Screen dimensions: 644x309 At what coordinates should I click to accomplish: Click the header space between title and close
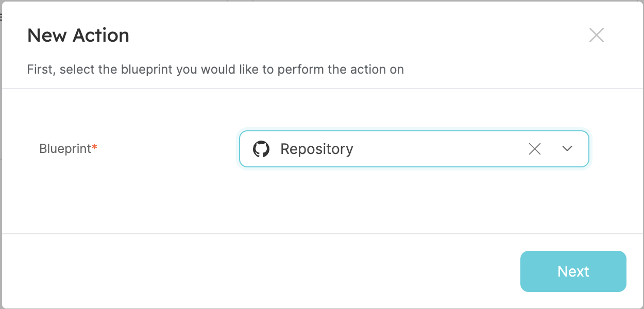click(361, 35)
